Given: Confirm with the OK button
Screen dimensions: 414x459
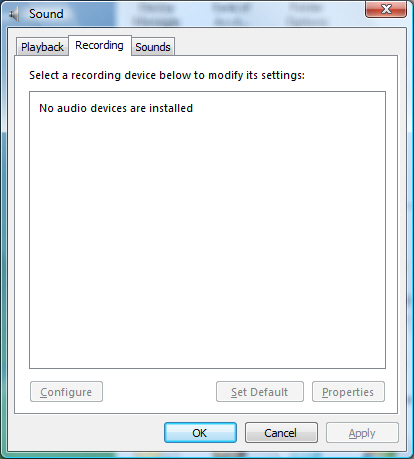Looking at the screenshot, I should pos(200,433).
